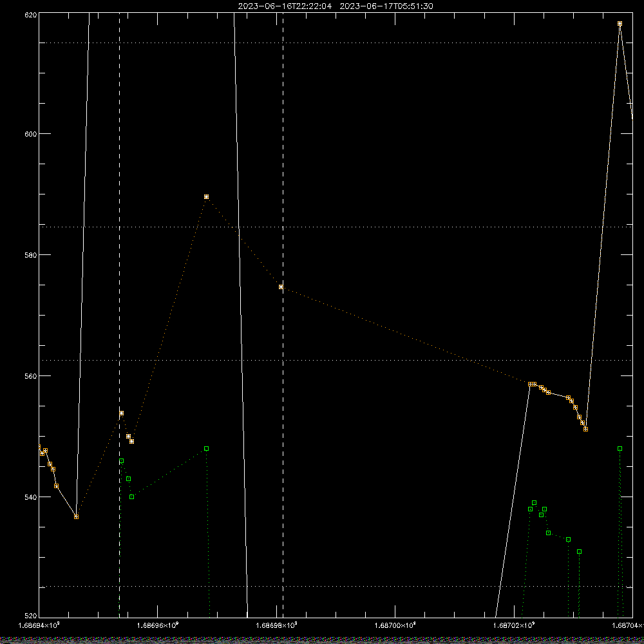Click the x-axis label 1.68694×10⁹
The image size is (644, 644).
pyautogui.click(x=39, y=625)
